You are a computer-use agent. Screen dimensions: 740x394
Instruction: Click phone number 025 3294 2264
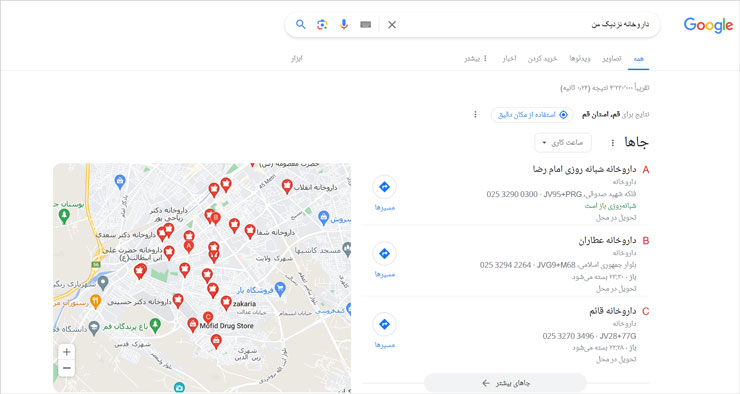tap(505, 265)
